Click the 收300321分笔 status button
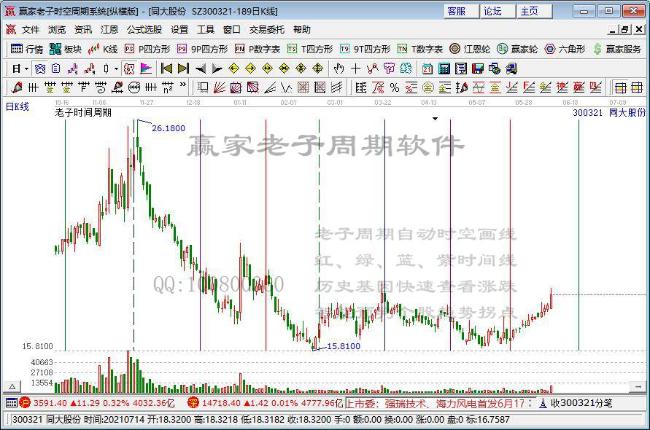Screen dimensions: 650x430 coord(576,403)
